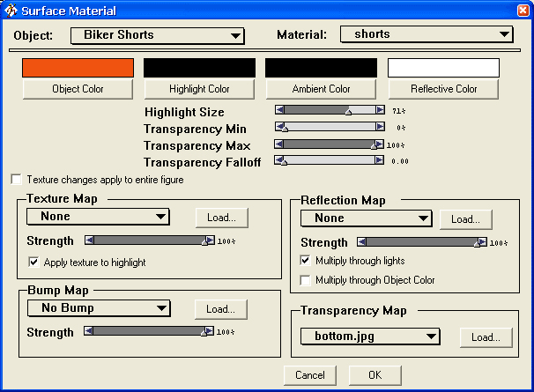Click the Highlight Size slider thumb
Viewport: 534px width, 392px height.
[x=348, y=111]
